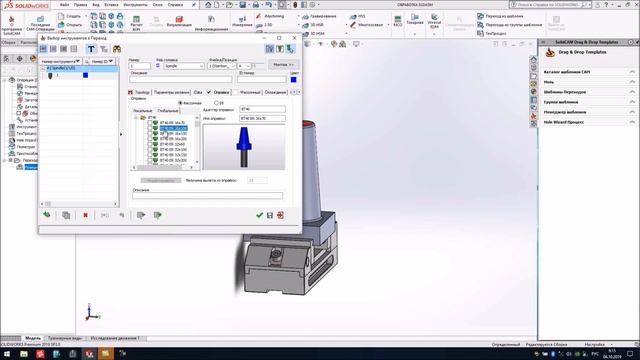Click the Гравирование ribbon button
This screenshot has width=640, height=360.
[319, 16]
